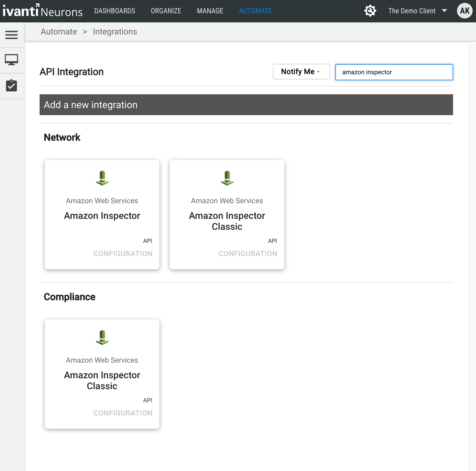Select the monitor icon in sidebar

pos(11,59)
